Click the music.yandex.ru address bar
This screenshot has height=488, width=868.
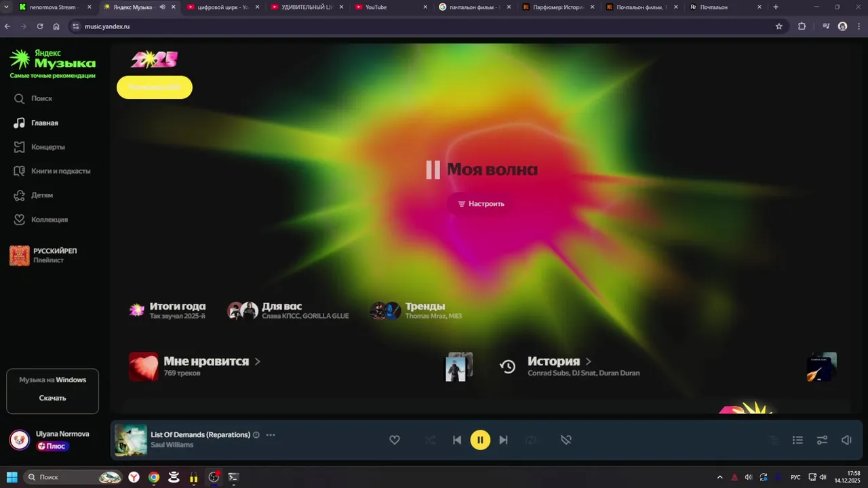click(427, 26)
